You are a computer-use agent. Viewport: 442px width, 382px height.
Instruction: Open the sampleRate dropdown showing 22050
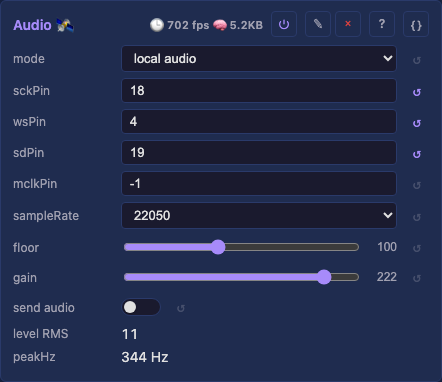(x=259, y=215)
